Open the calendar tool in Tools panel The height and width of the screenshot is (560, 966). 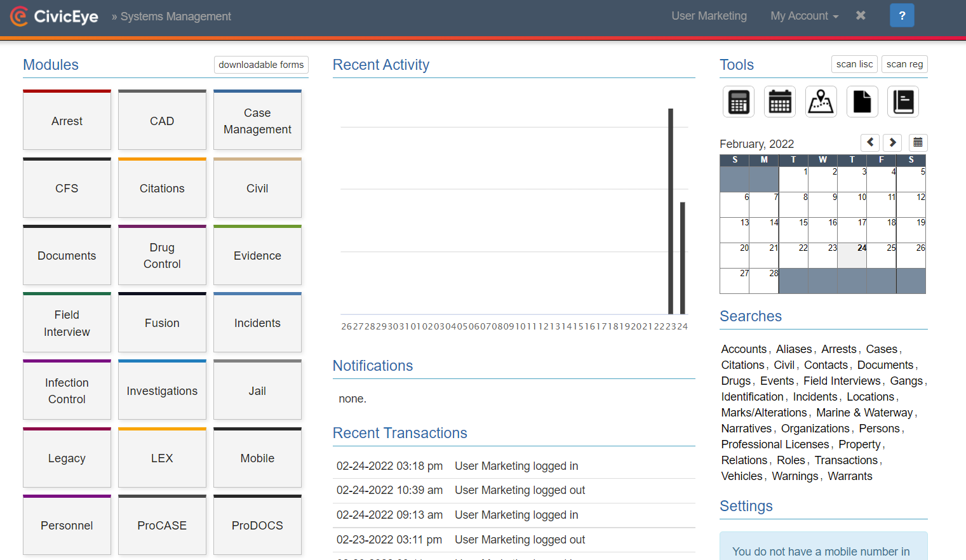coord(779,101)
